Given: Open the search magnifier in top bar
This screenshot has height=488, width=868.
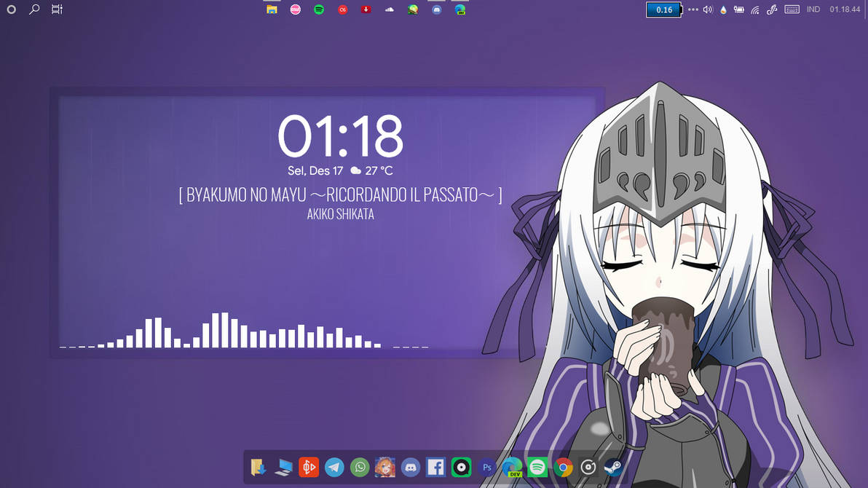Looking at the screenshot, I should (x=34, y=9).
